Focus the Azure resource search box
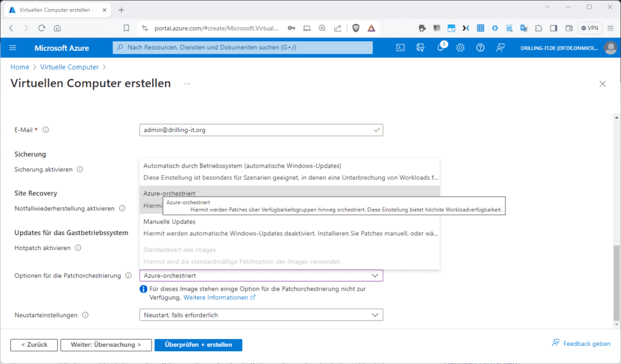 coord(243,47)
